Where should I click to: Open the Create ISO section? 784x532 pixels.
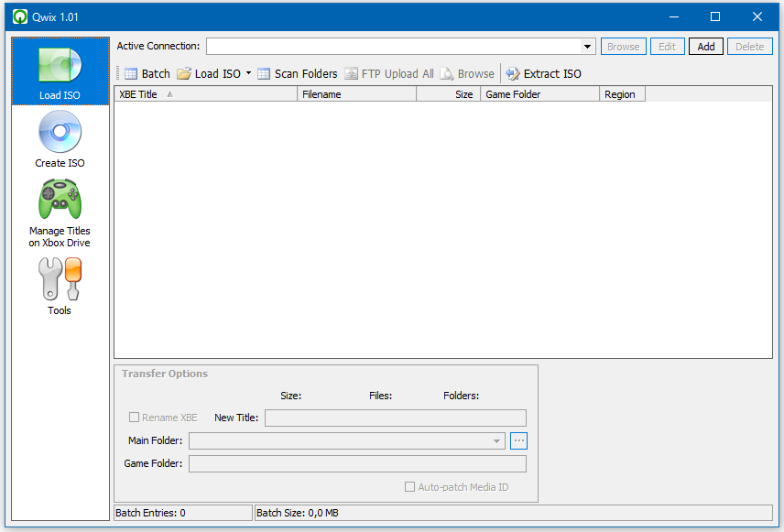[60, 139]
